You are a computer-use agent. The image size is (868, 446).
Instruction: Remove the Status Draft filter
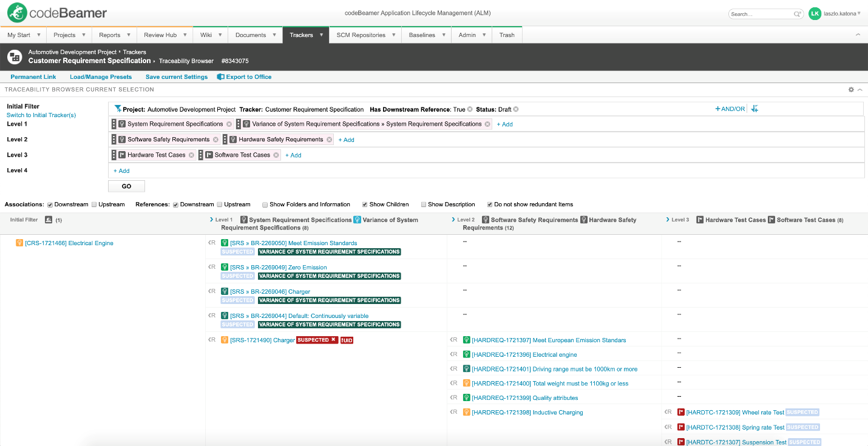point(516,110)
